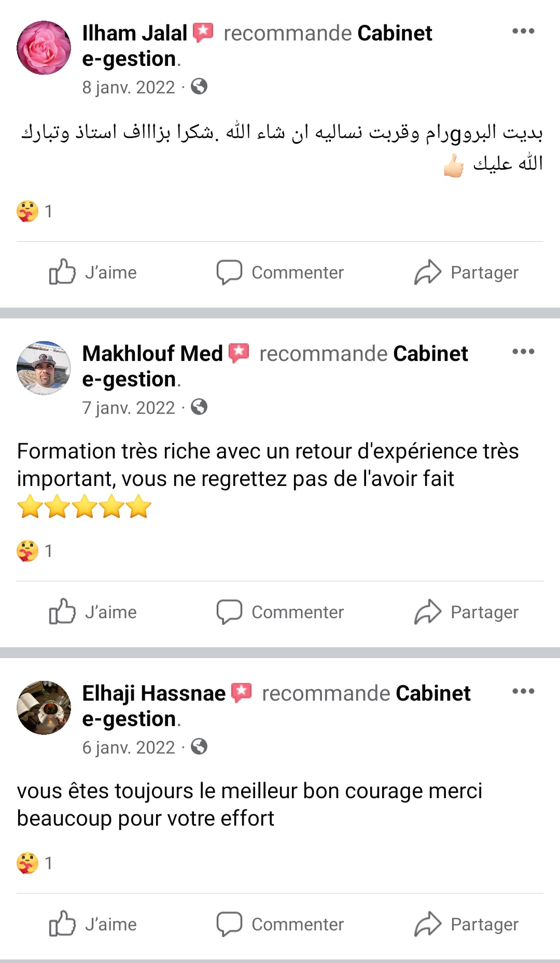The image size is (560, 963).
Task: View reactions on Ilham Jalal's post
Action: (x=34, y=212)
